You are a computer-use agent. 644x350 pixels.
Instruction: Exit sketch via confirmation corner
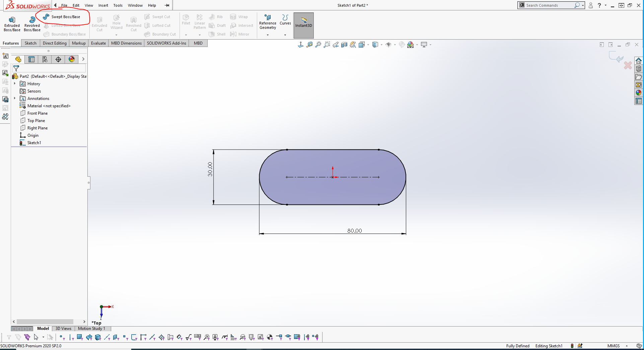616,57
